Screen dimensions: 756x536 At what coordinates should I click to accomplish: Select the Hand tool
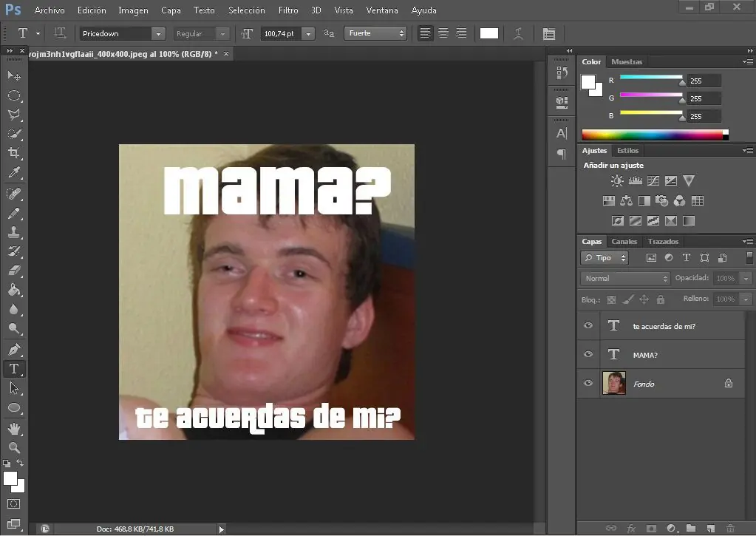14,428
